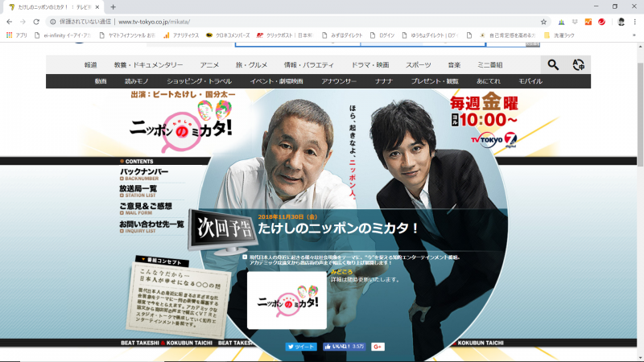Show more bookmarks with the chevron
This screenshot has height=362, width=644.
pos(634,35)
